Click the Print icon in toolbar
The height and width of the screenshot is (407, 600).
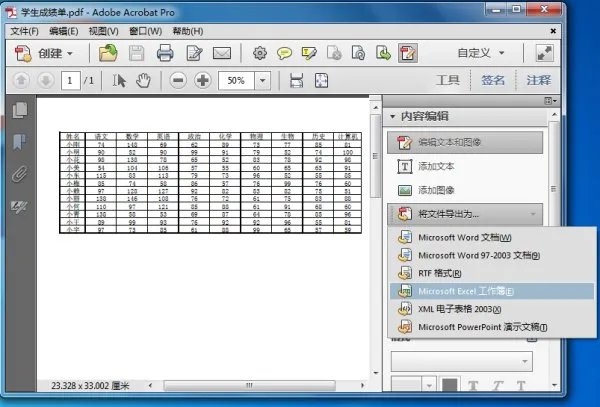(x=165, y=53)
